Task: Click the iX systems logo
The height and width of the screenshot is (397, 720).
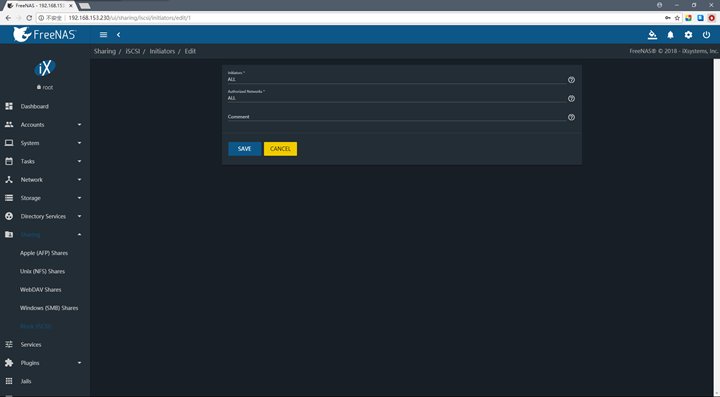Action: point(45,68)
